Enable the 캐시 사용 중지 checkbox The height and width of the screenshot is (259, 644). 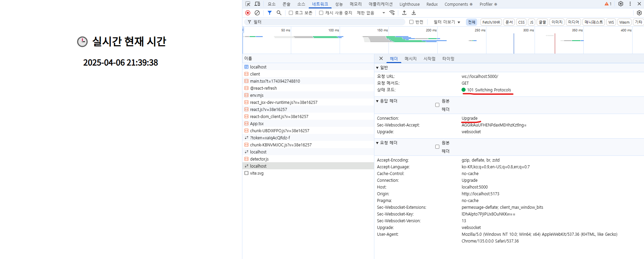[x=321, y=13]
